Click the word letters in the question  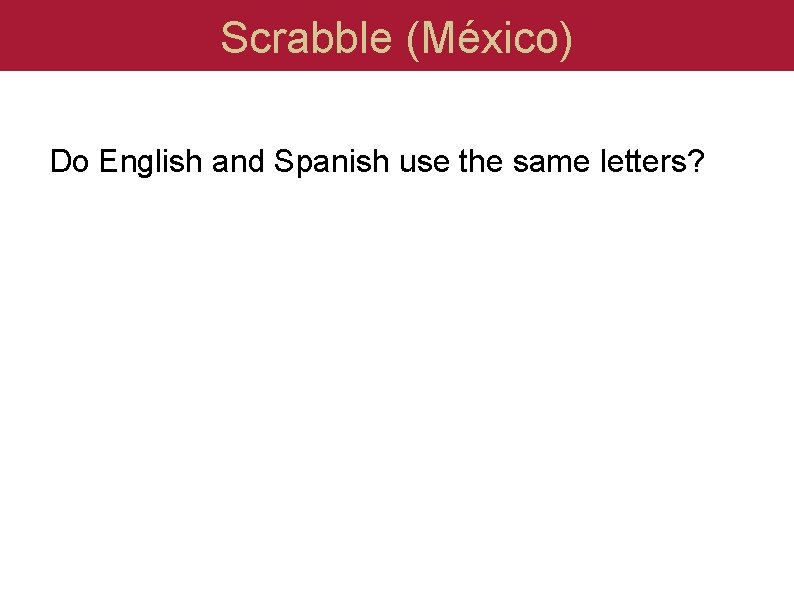(x=643, y=161)
